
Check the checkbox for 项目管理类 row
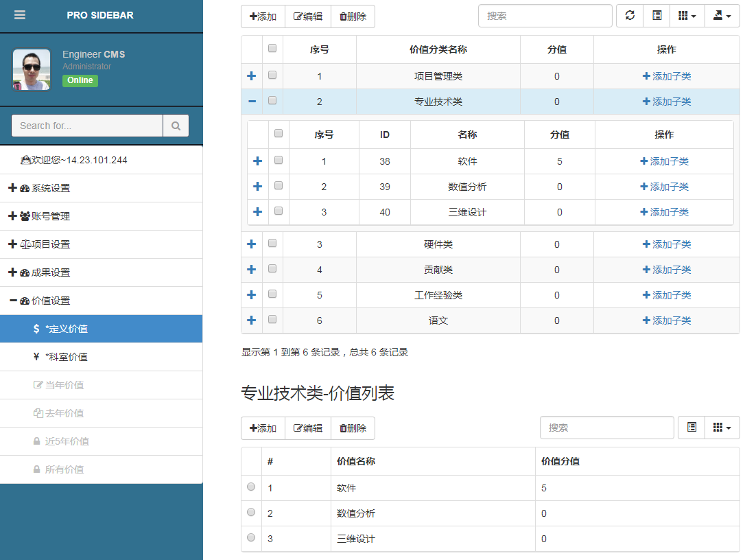[272, 75]
